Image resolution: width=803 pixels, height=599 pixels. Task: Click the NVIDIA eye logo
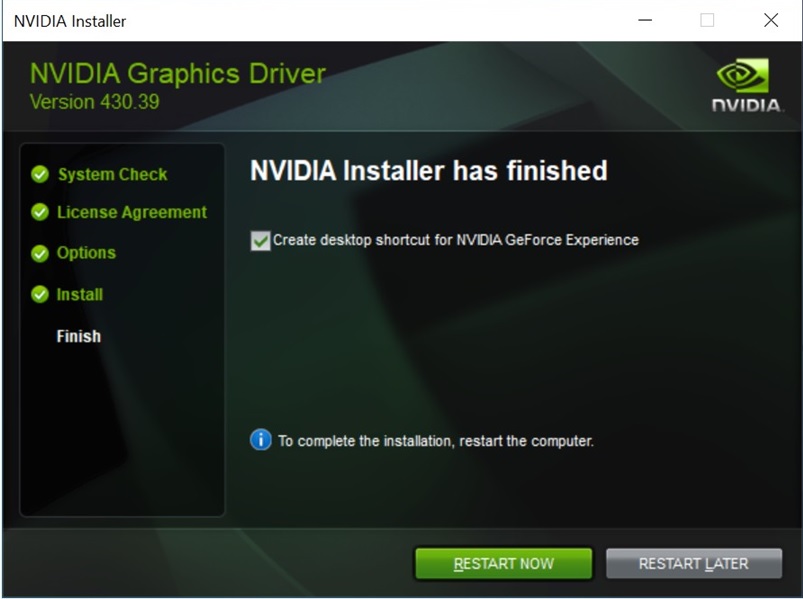point(743,75)
